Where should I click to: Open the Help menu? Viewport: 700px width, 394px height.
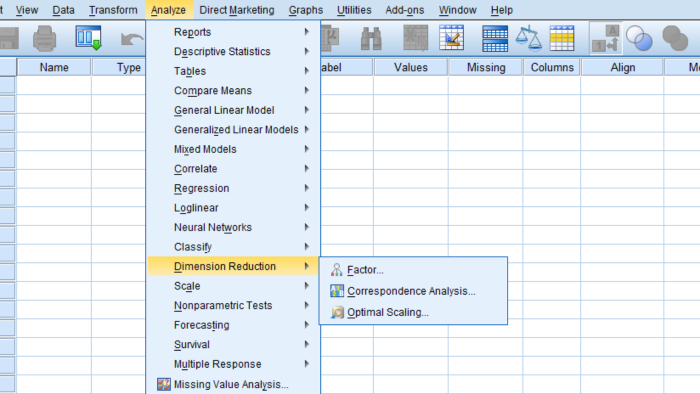(x=501, y=10)
